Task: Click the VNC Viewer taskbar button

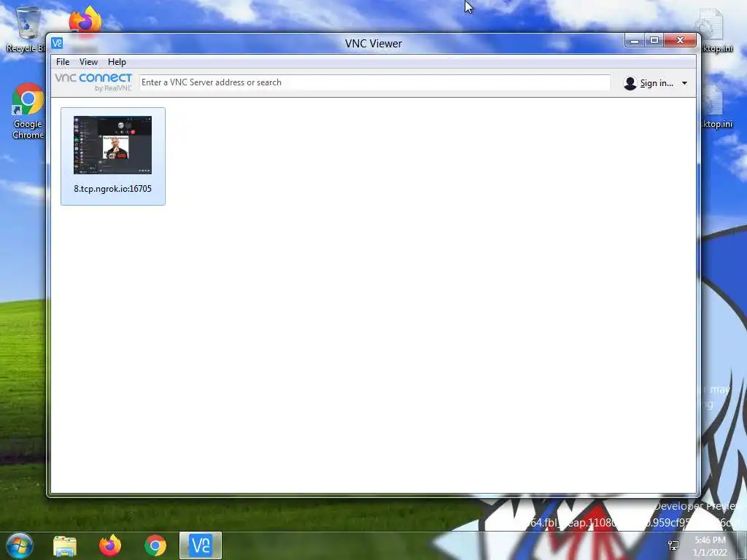Action: pyautogui.click(x=201, y=545)
